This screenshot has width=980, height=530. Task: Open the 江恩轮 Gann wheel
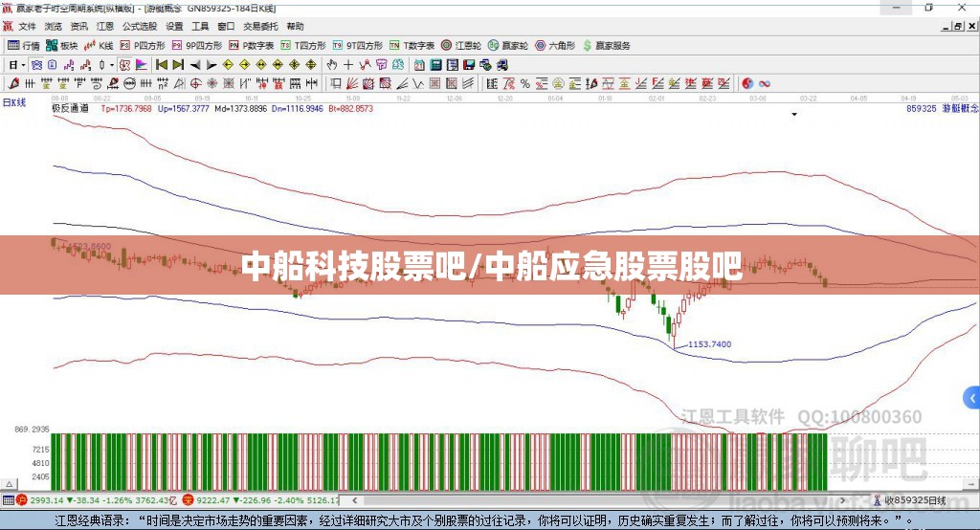pyautogui.click(x=461, y=46)
